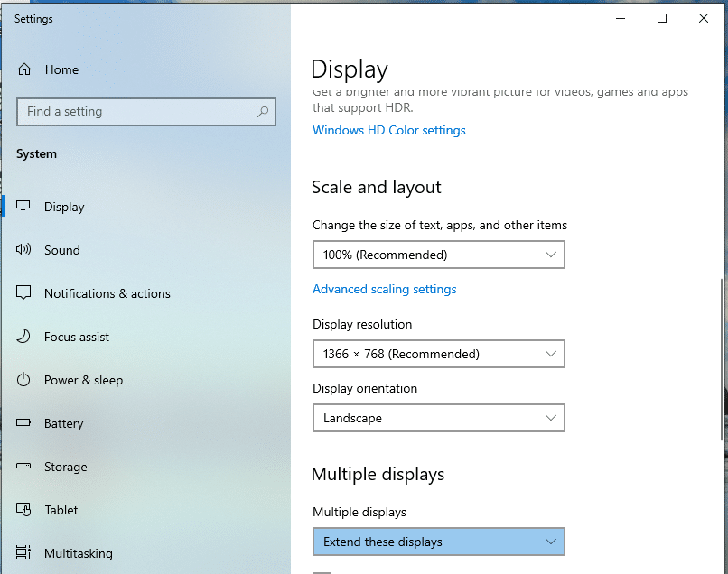Screen dimensions: 728x574
Task: Click in the Find a setting search field
Action: point(135,112)
